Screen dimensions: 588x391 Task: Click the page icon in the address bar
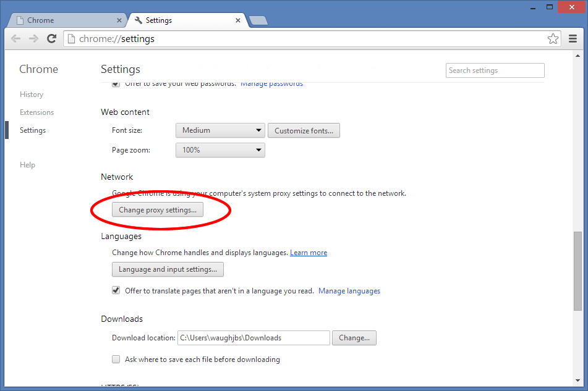click(x=71, y=38)
